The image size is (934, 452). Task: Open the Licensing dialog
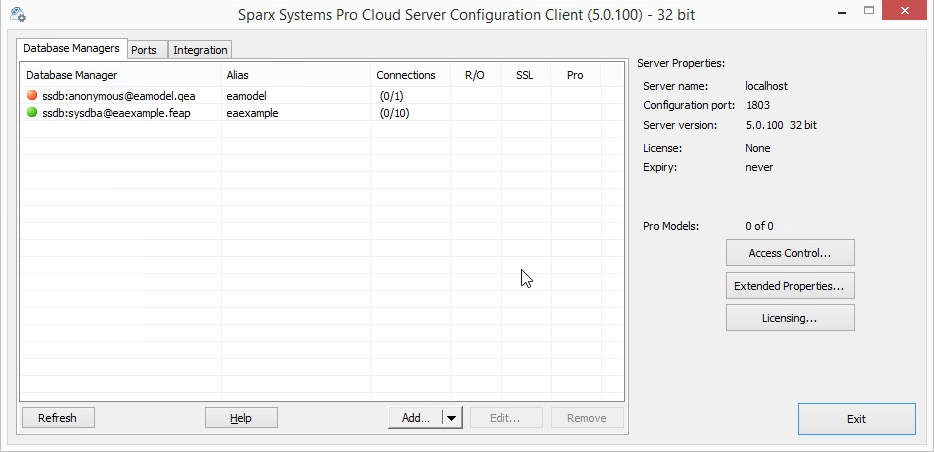click(x=789, y=318)
